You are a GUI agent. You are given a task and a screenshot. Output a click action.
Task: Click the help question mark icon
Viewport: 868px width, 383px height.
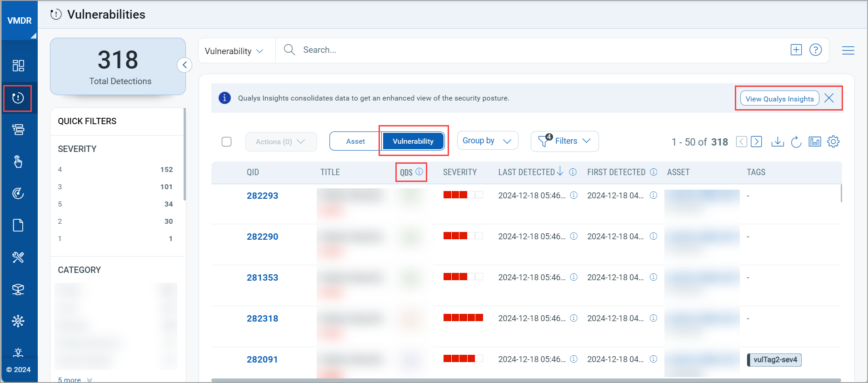click(x=815, y=50)
